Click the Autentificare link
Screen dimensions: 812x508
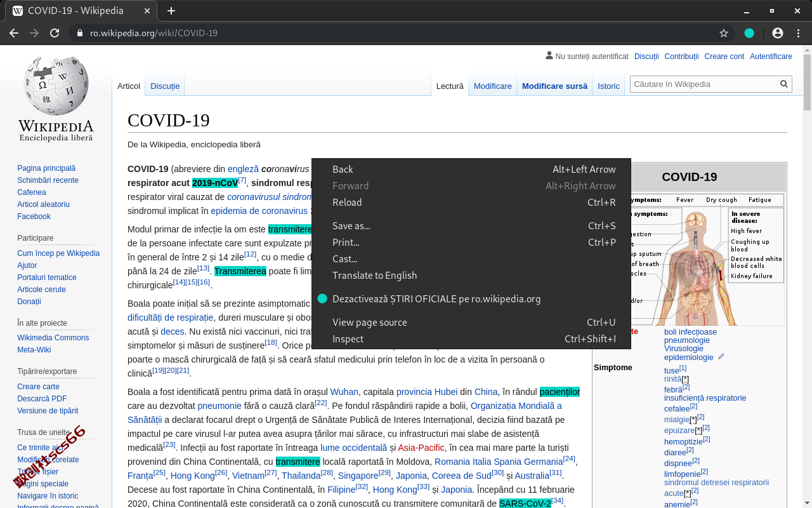771,57
